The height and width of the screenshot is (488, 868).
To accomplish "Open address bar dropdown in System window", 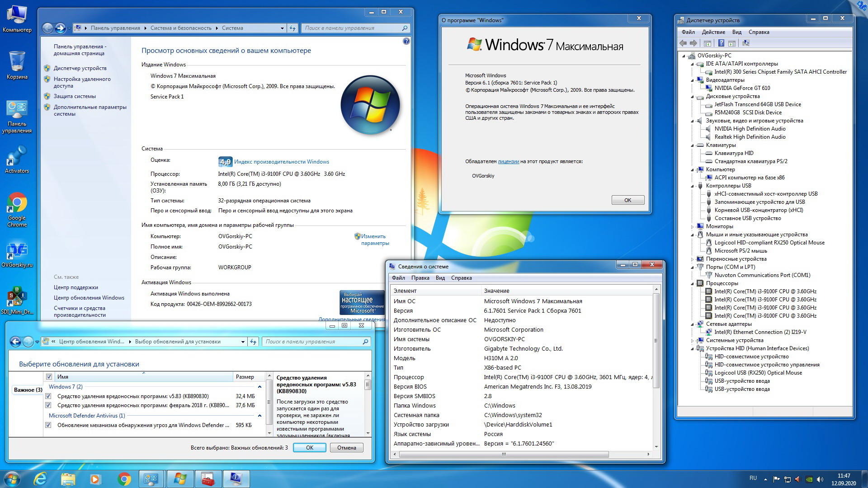I will [282, 28].
